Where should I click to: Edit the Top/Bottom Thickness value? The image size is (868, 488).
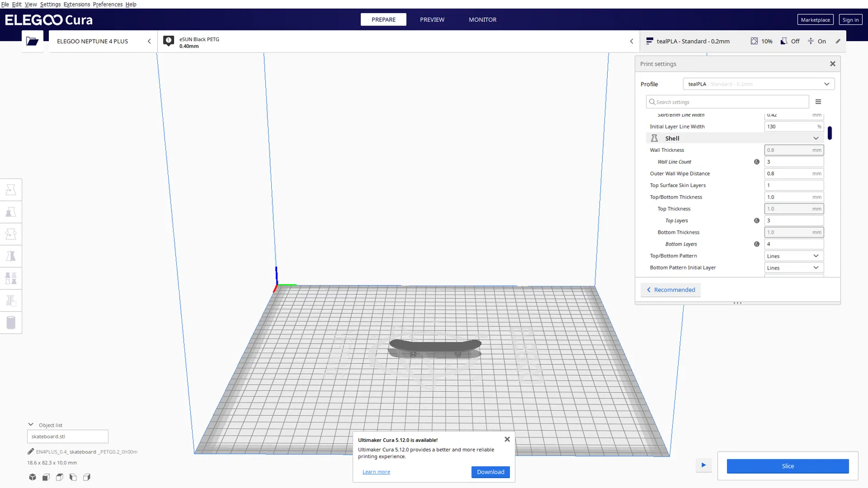click(x=794, y=197)
